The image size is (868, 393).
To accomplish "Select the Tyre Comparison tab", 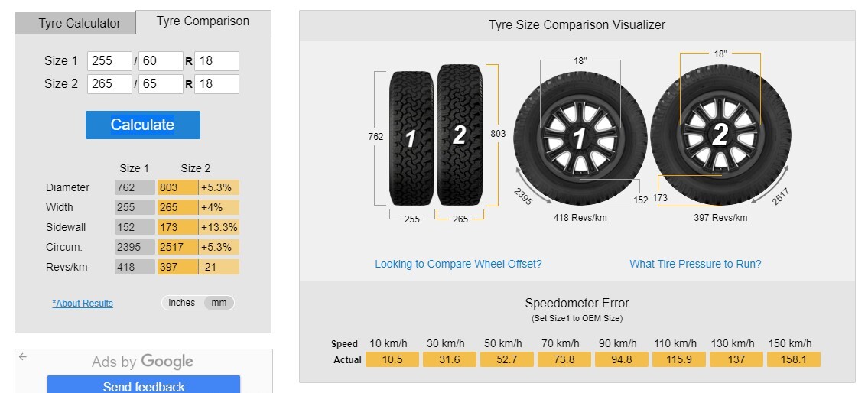I will 203,21.
